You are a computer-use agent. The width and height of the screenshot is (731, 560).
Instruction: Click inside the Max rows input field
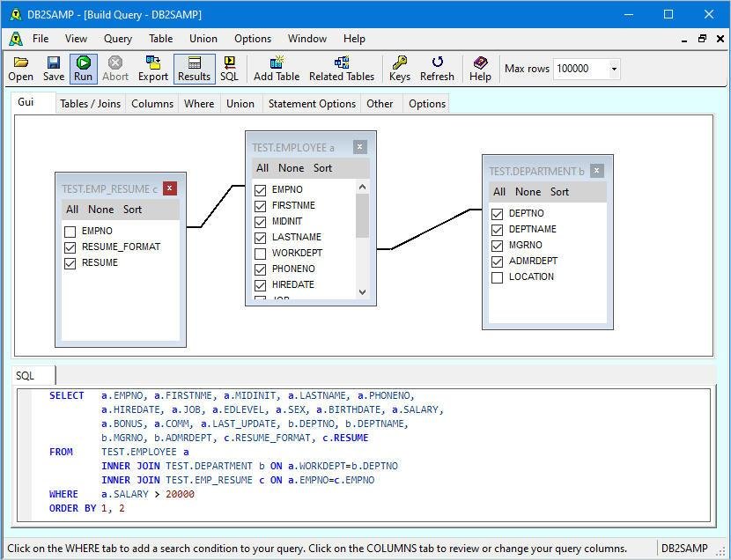tap(580, 69)
